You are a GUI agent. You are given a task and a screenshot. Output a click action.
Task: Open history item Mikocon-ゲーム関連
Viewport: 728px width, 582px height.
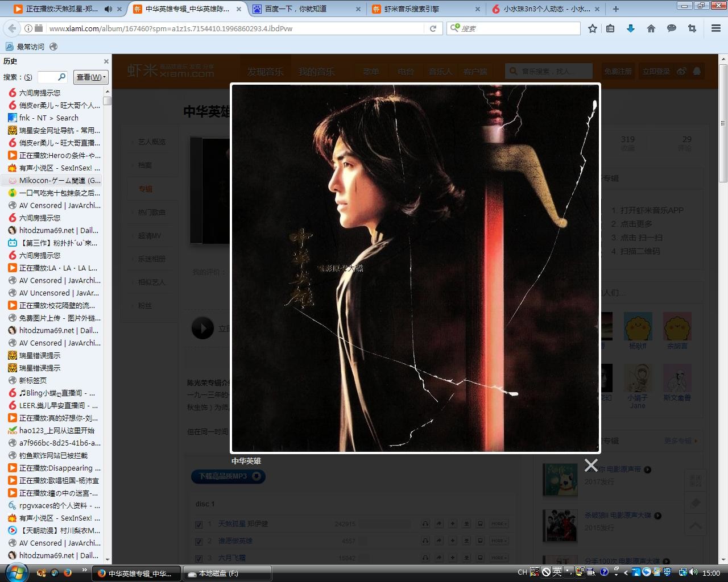tap(54, 180)
